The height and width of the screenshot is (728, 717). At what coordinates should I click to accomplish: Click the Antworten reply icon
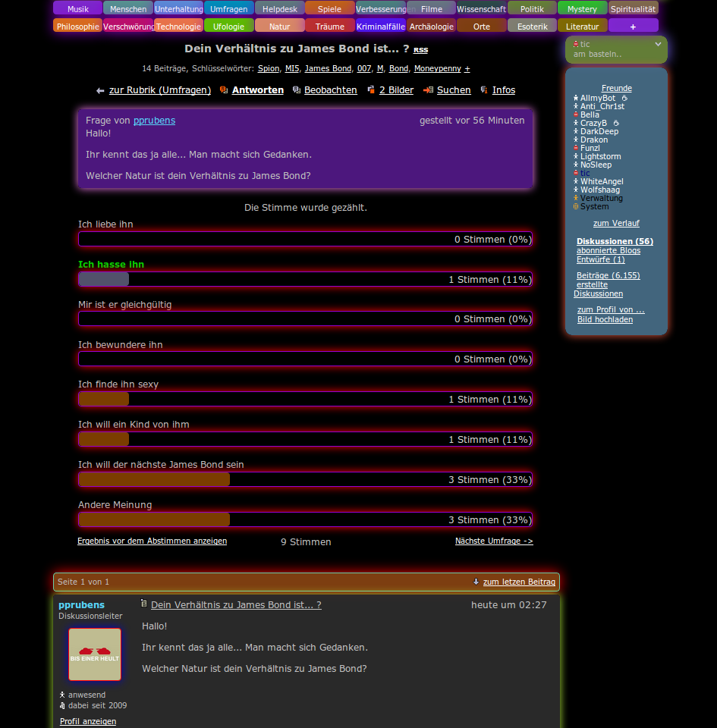tap(224, 90)
